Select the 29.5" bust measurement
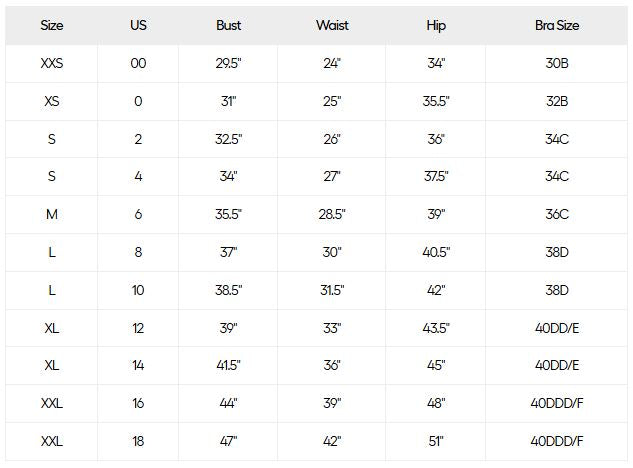Screen dimensions: 633x468 [228, 63]
